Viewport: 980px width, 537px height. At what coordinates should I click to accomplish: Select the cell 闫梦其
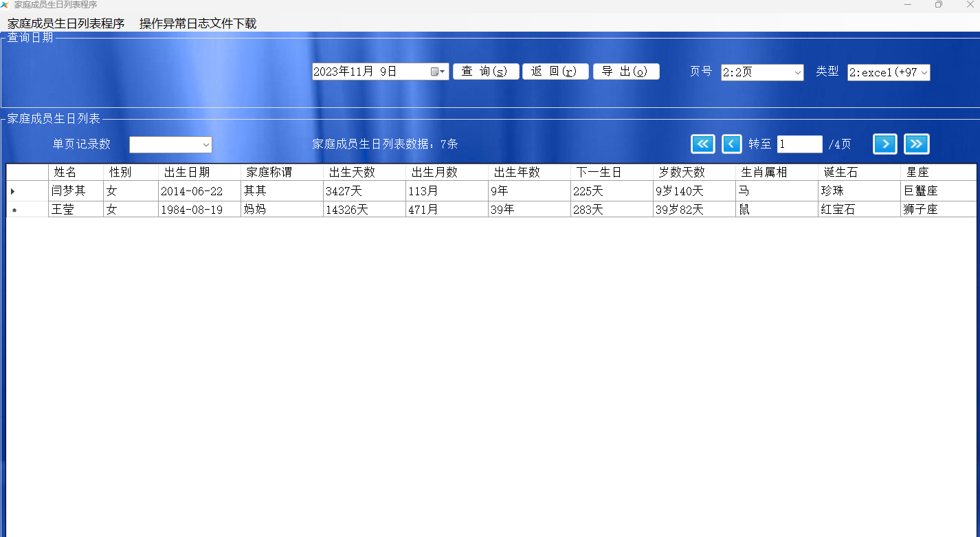click(76, 191)
